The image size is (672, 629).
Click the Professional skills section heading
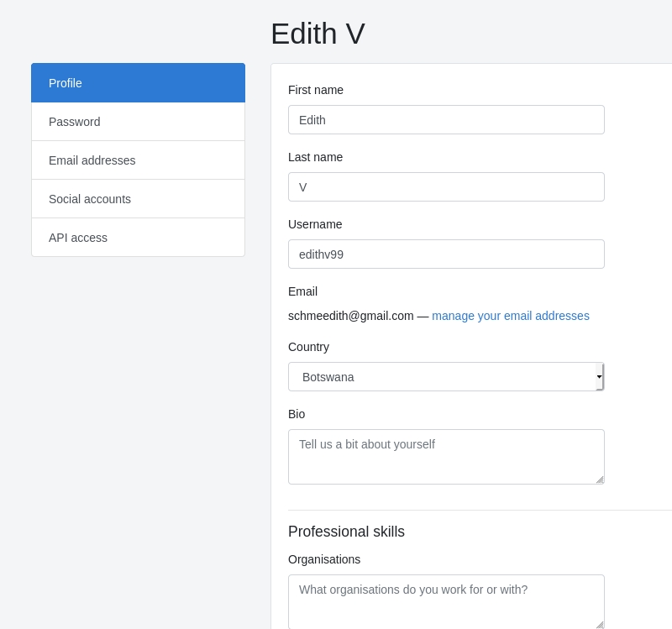(x=346, y=532)
